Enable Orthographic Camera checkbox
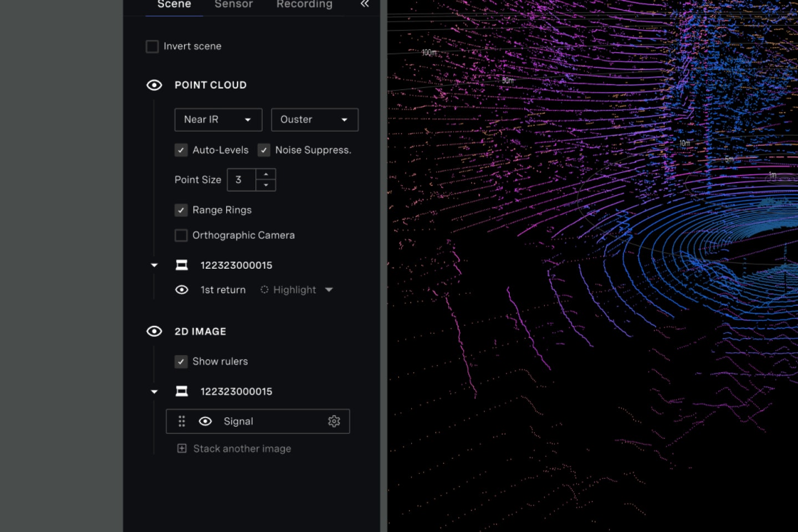798x532 pixels. [x=181, y=236]
